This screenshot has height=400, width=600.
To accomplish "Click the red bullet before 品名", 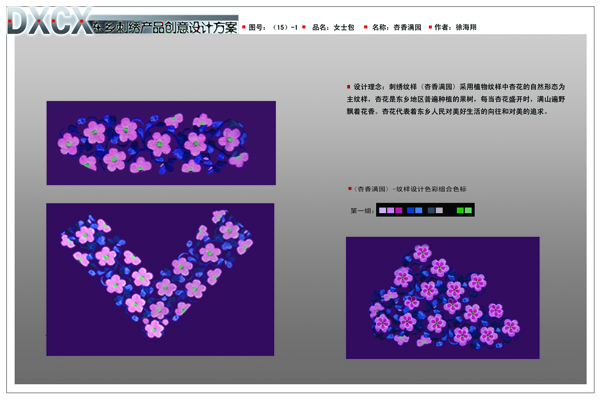I will (x=305, y=27).
